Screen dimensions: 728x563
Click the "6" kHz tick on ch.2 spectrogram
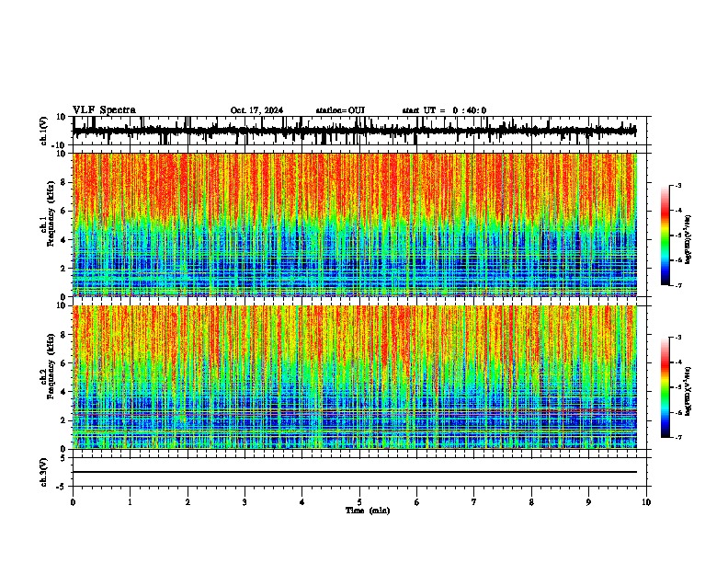(x=63, y=363)
